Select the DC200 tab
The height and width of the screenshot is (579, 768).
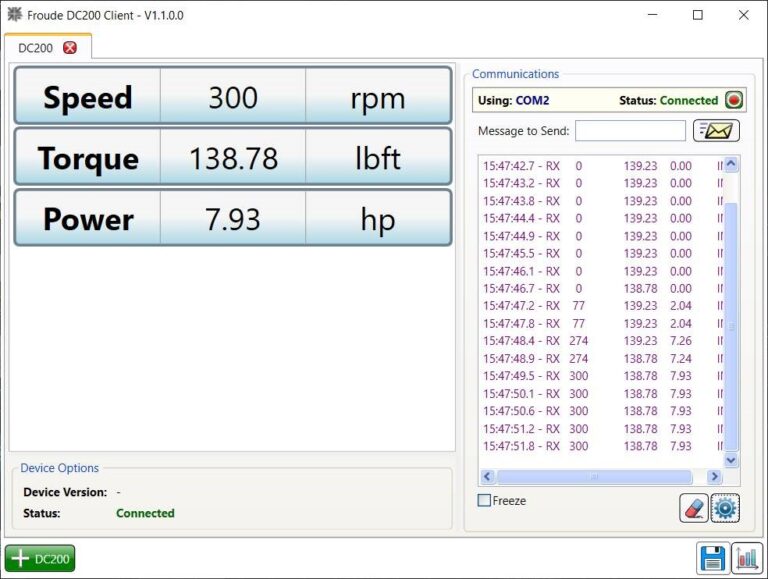pyautogui.click(x=48, y=47)
